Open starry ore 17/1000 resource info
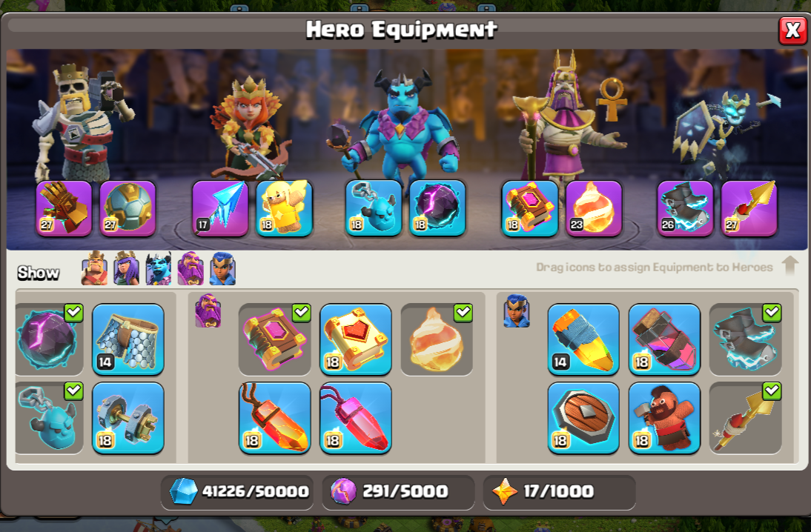This screenshot has width=811, height=532. click(x=559, y=491)
